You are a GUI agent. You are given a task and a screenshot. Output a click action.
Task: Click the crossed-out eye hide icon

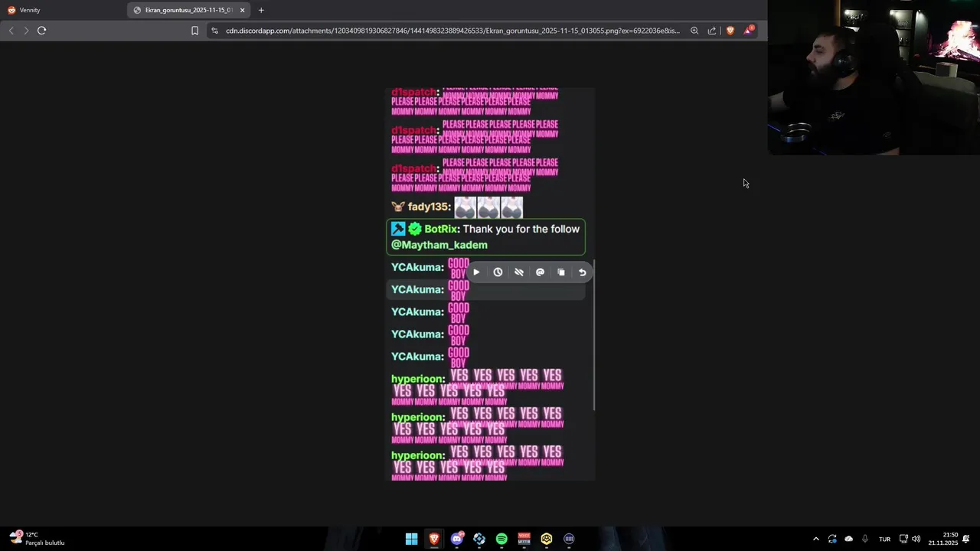point(519,272)
